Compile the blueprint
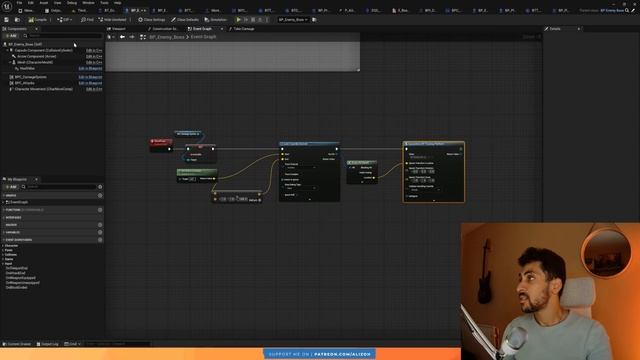Viewport: 640px width, 360px height. pyautogui.click(x=38, y=20)
